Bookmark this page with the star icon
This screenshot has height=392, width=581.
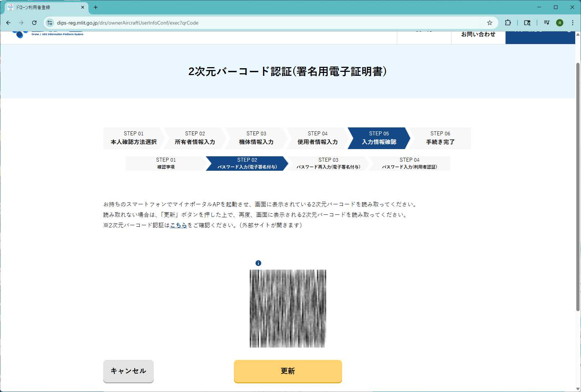490,23
